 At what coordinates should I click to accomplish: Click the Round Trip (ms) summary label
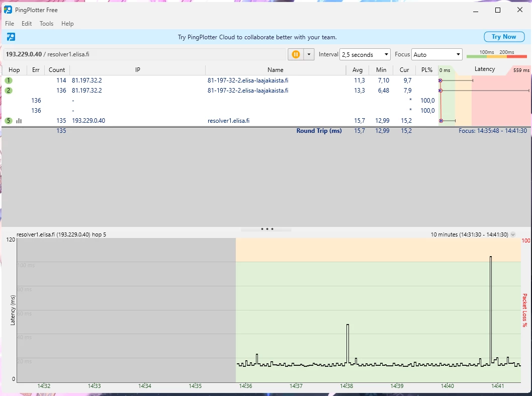point(319,131)
